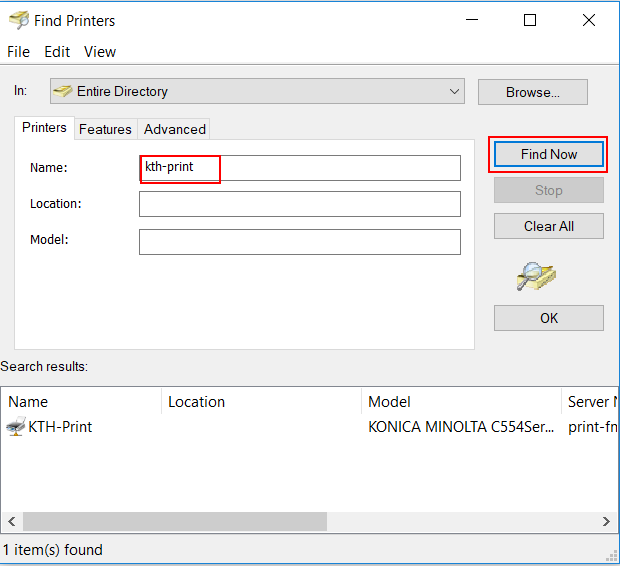Screen dimensions: 620x566
Task: Switch to the Features tab
Action: (x=105, y=129)
